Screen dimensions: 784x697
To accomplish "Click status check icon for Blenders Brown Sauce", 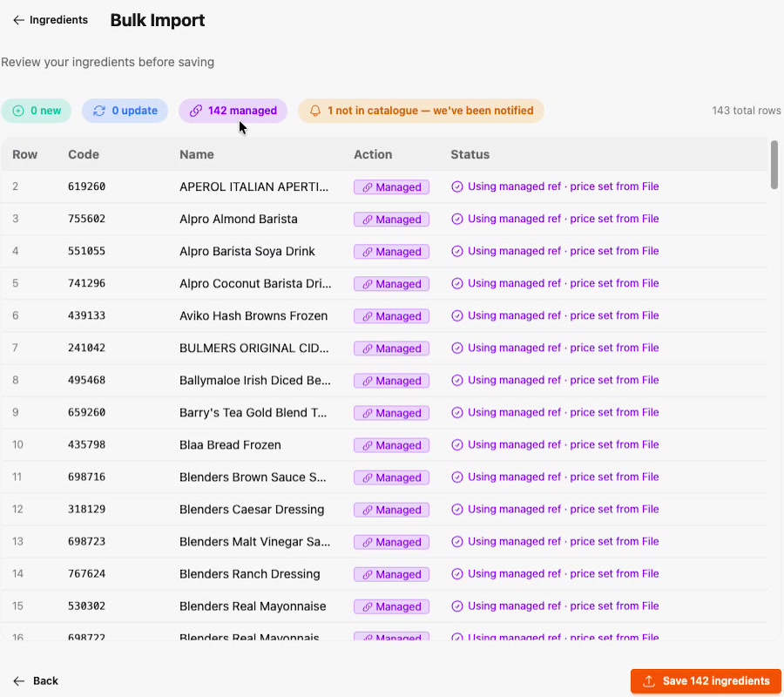I will pos(457,477).
